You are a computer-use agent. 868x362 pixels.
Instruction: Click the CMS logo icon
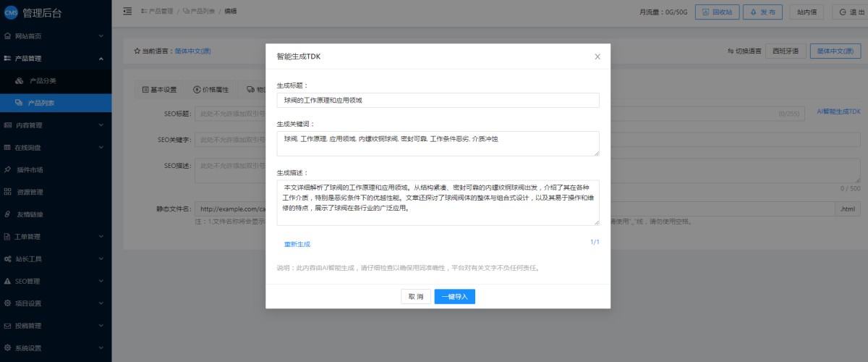11,11
